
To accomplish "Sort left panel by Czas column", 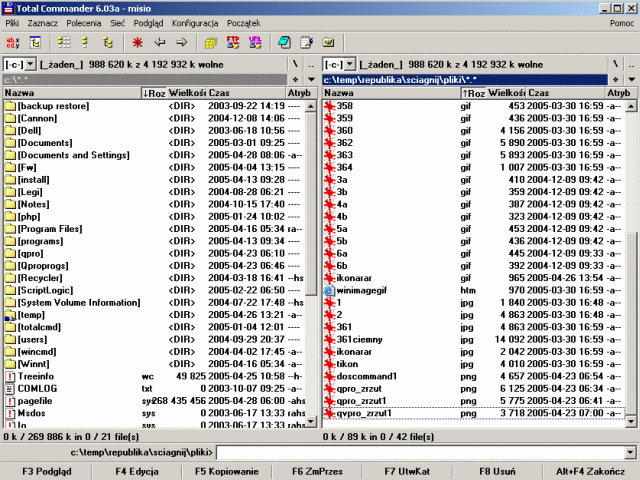I will (245, 93).
